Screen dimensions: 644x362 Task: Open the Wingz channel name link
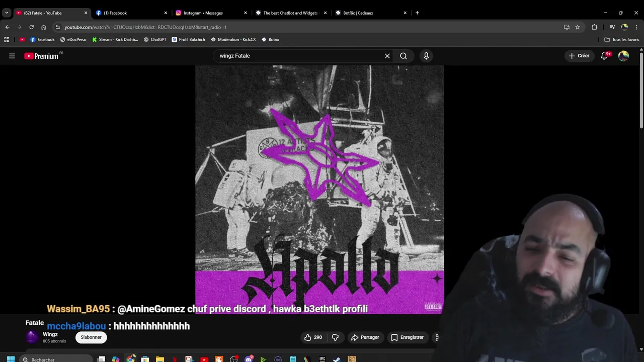50,334
